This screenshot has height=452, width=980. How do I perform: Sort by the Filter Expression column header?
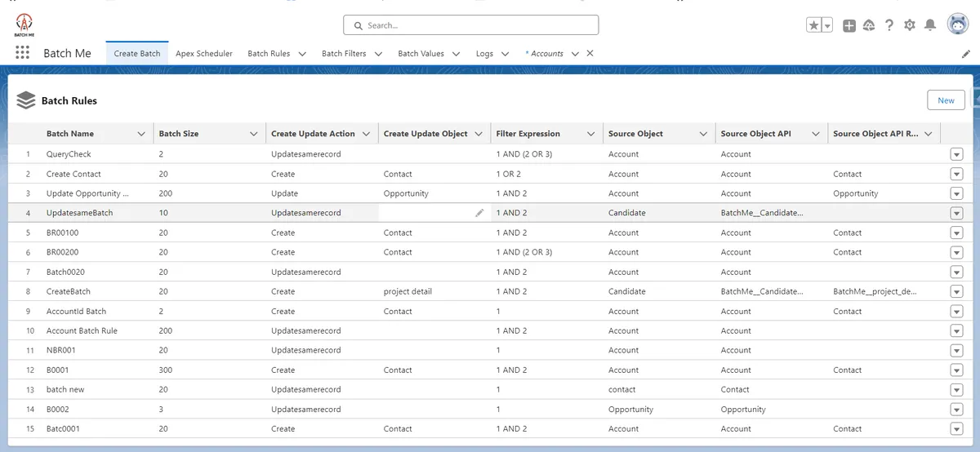coord(528,134)
